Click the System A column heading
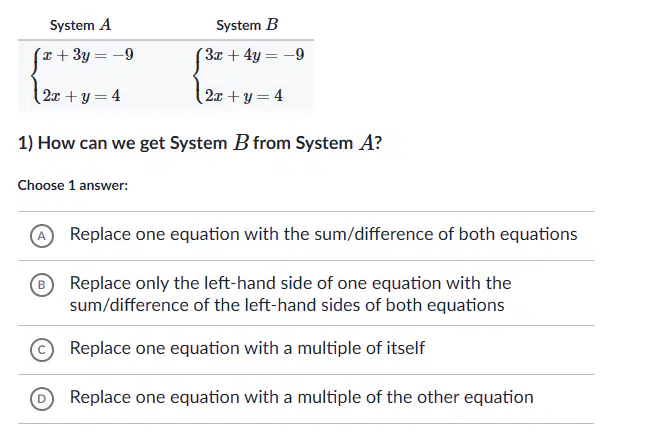This screenshot has width=653, height=439. (80, 25)
